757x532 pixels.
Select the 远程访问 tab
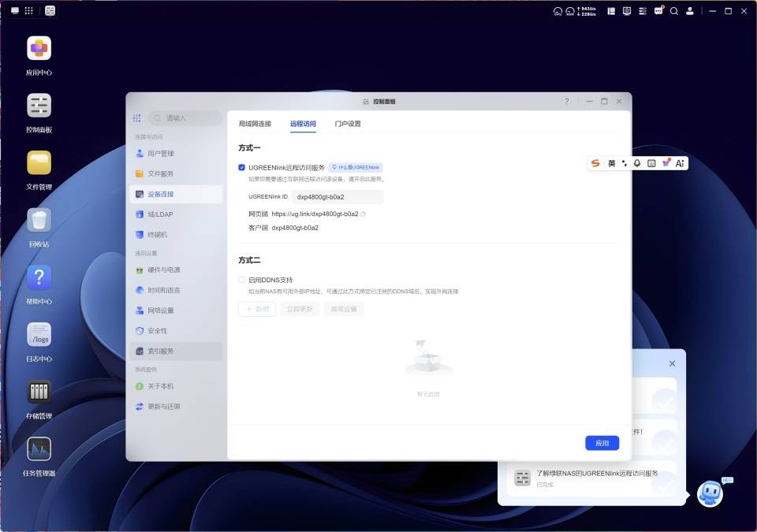[x=303, y=124]
